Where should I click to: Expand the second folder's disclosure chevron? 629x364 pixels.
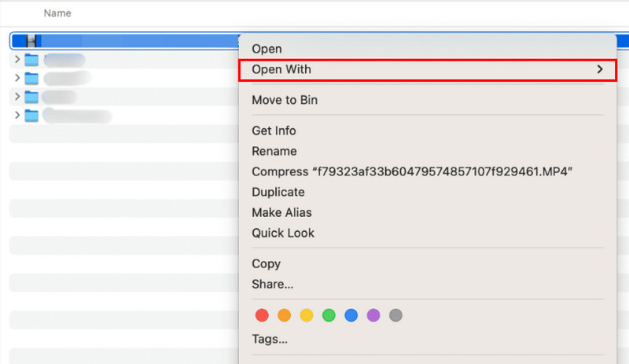coord(17,78)
